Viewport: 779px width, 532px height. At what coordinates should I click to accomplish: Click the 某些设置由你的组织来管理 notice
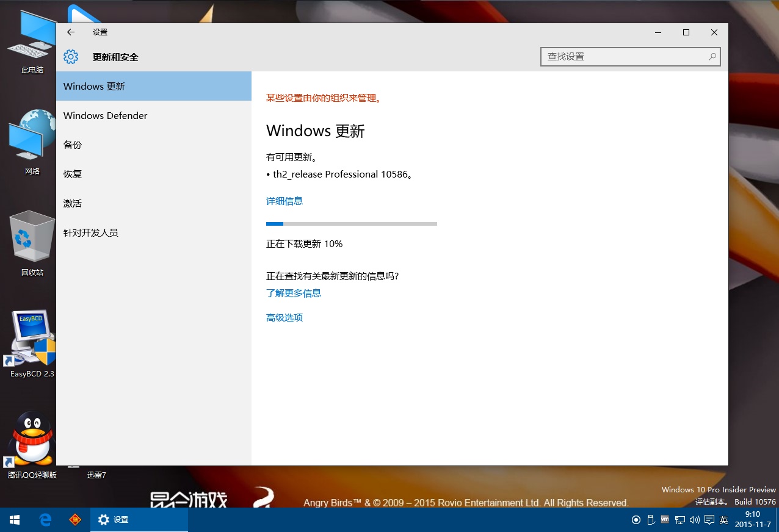coord(324,98)
